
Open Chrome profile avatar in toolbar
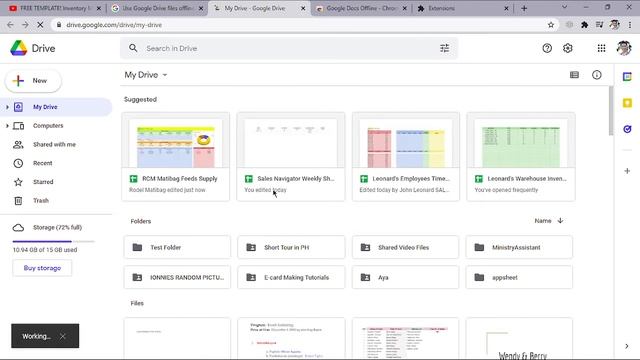click(x=614, y=25)
